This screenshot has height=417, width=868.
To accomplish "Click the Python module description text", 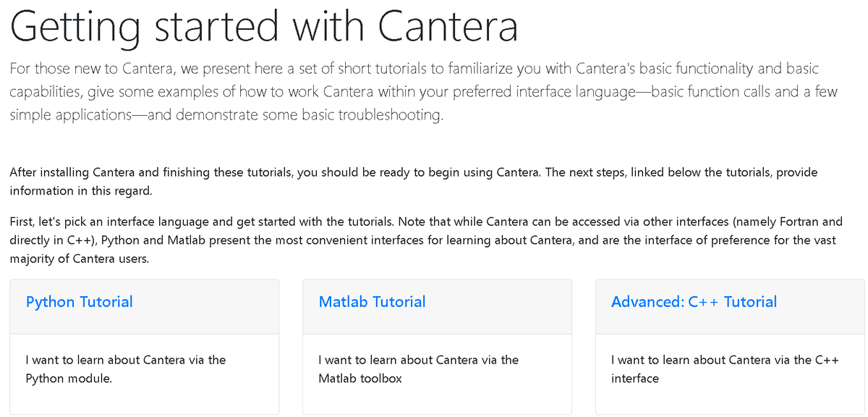I will coord(125,369).
